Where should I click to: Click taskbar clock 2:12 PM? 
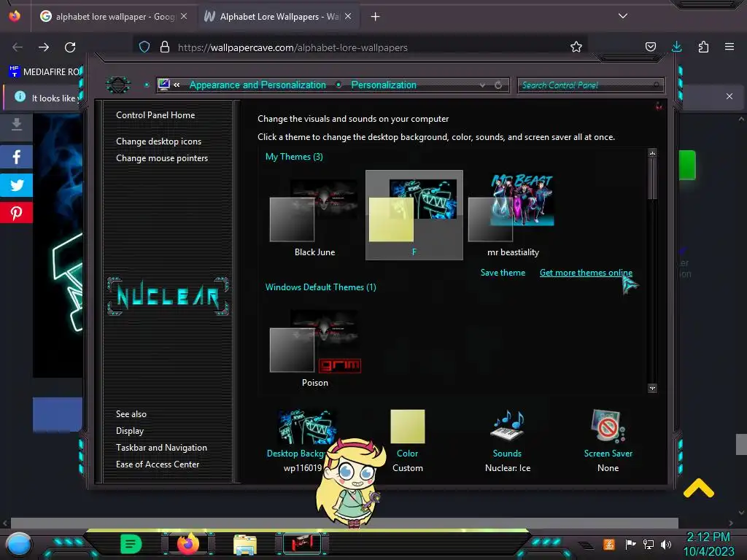(x=708, y=544)
